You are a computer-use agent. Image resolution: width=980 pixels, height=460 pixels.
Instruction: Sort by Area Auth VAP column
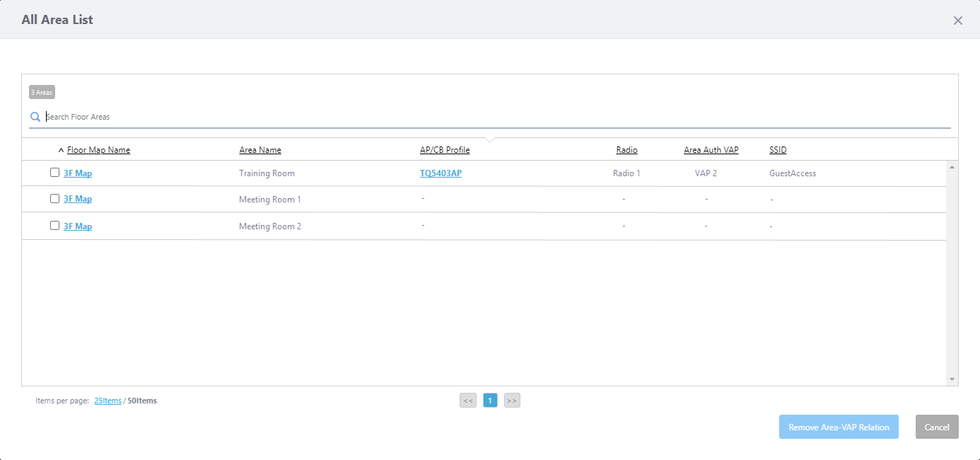pos(711,150)
